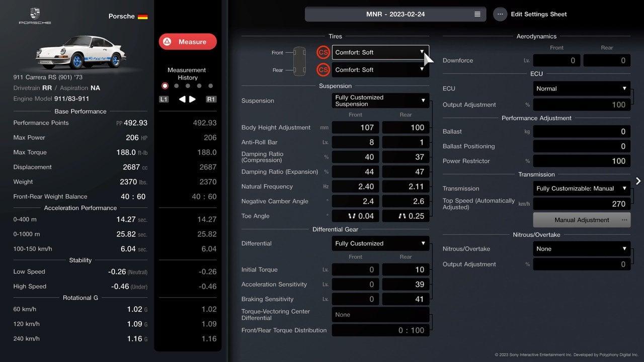
Task: Select the fourth measurement history dot
Action: coord(199,86)
